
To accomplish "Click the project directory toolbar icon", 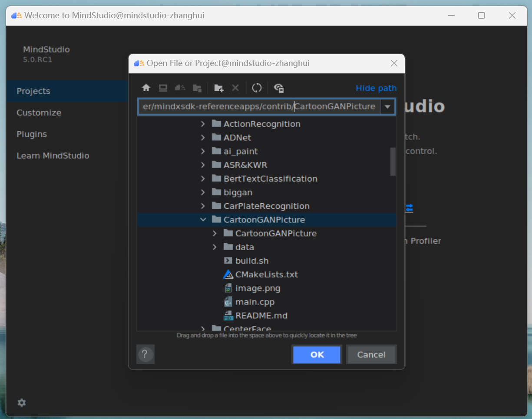I will coord(180,88).
